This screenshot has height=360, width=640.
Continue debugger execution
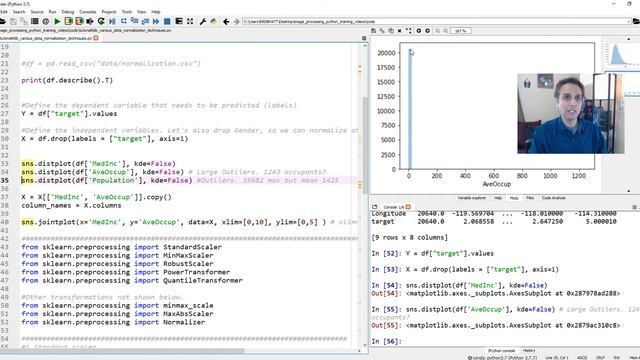pyautogui.click(x=156, y=21)
